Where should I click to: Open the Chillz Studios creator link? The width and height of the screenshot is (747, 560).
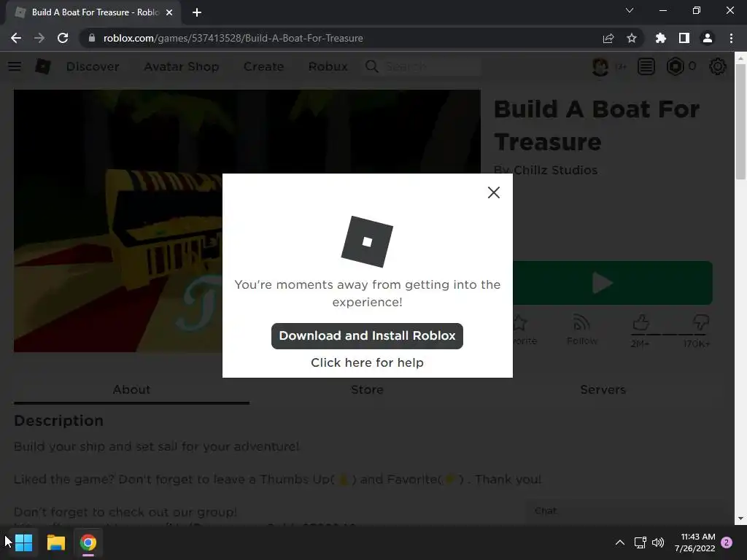[x=555, y=170]
